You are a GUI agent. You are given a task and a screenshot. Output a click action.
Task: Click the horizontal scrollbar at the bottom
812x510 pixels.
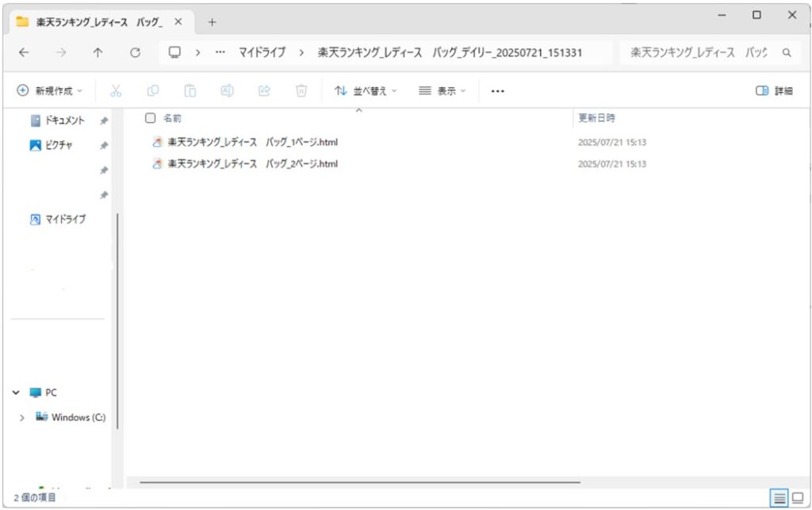[360, 482]
